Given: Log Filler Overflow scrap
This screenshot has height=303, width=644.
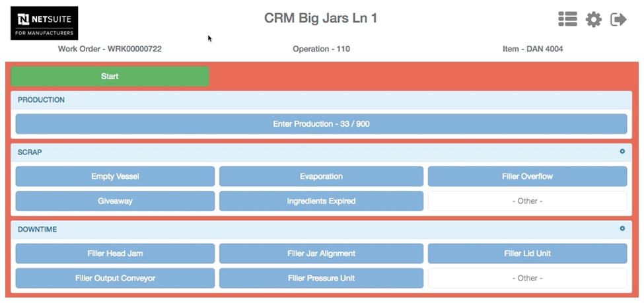Looking at the screenshot, I should pos(527,176).
